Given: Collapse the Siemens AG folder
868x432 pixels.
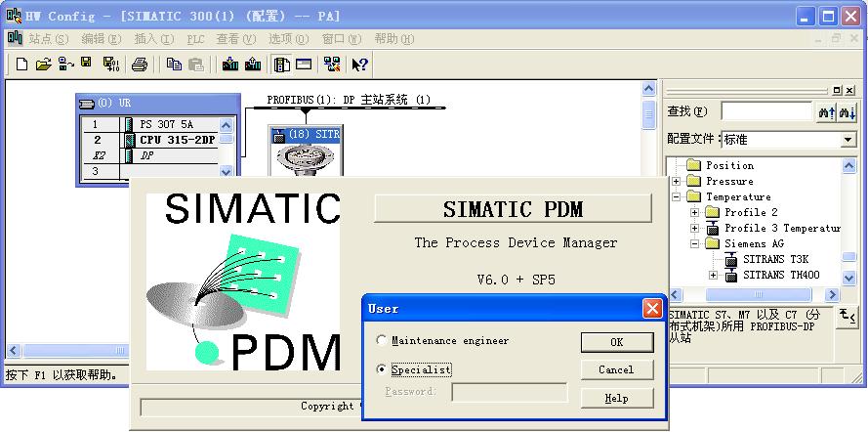Looking at the screenshot, I should 694,243.
